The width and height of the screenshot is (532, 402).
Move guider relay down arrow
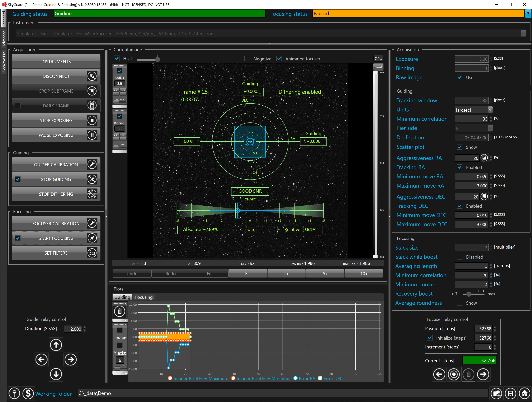coord(56,374)
